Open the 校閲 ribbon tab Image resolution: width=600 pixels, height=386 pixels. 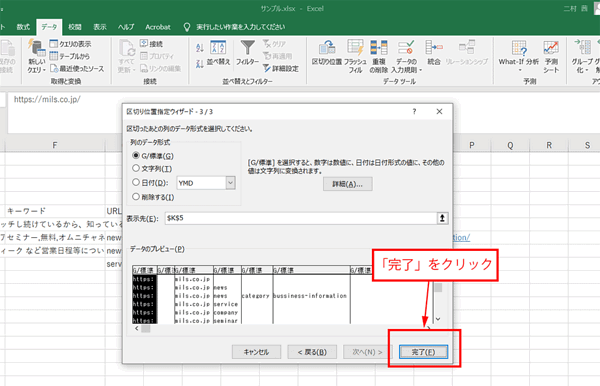75,27
